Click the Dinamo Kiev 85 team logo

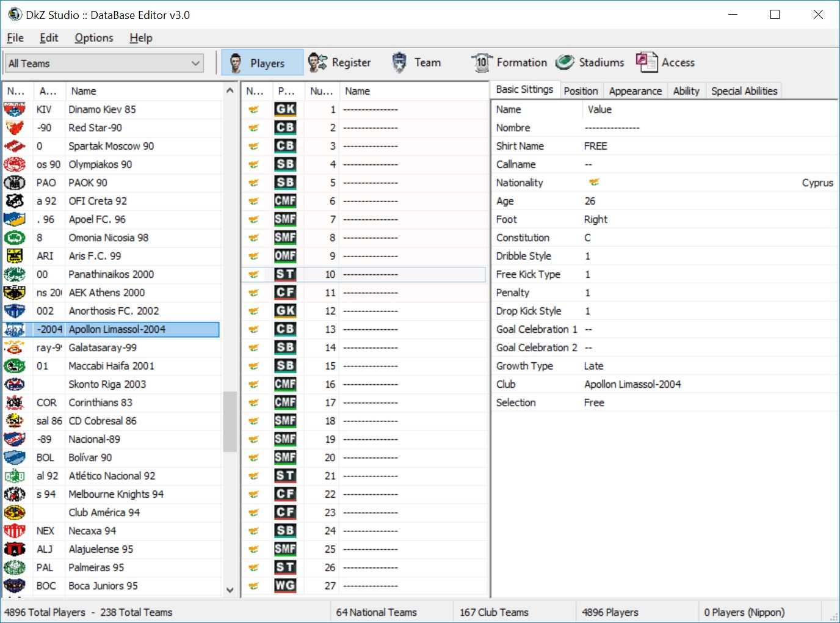[15, 109]
